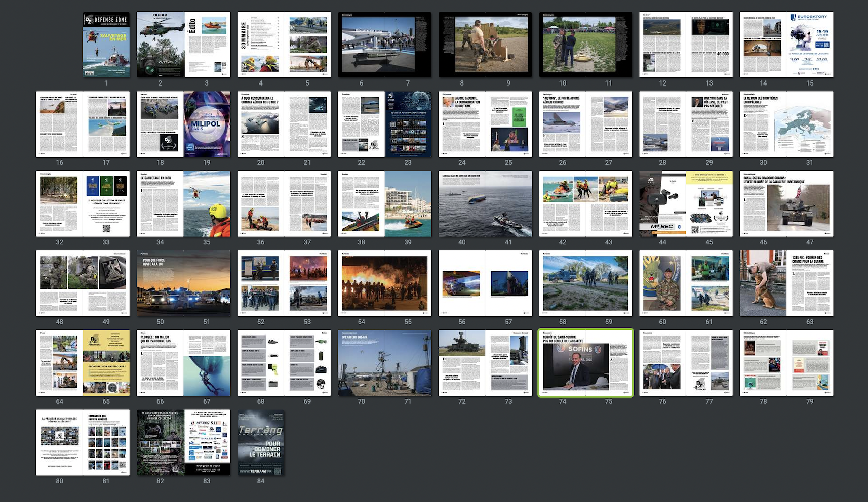This screenshot has height=502, width=868.
Task: Open the Sommaire page 4 thumbnail
Action: (x=260, y=45)
